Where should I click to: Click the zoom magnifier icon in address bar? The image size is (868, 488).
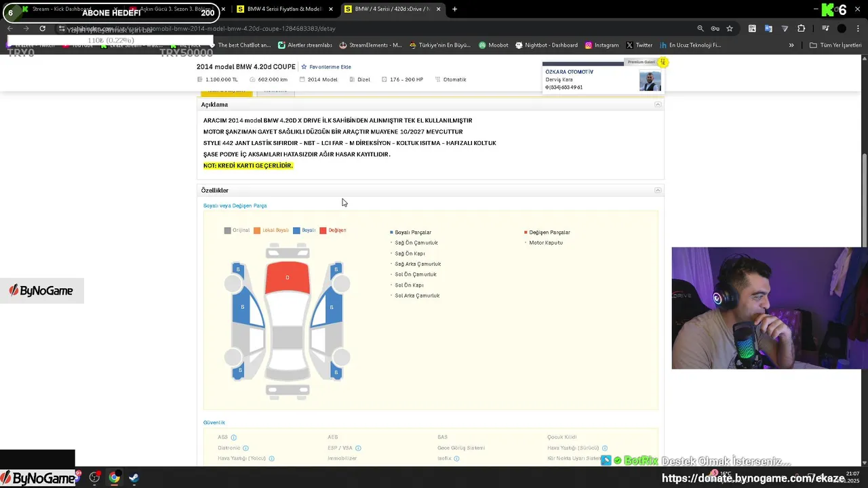pos(701,28)
